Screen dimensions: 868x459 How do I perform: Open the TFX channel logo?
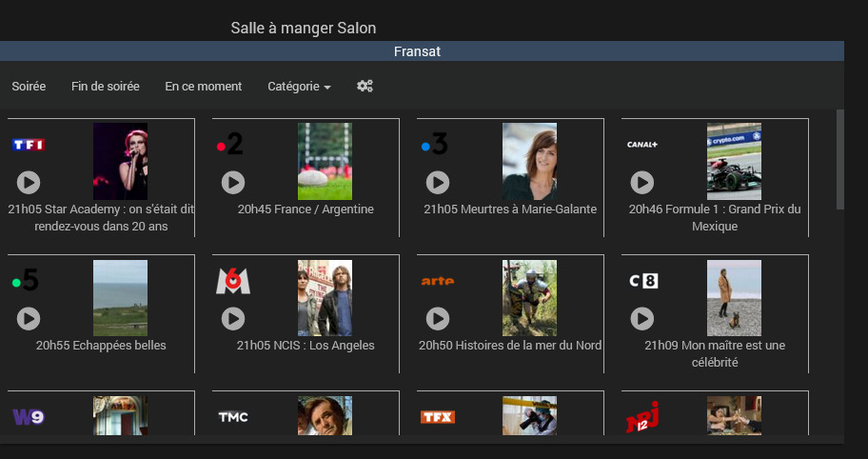click(x=438, y=417)
